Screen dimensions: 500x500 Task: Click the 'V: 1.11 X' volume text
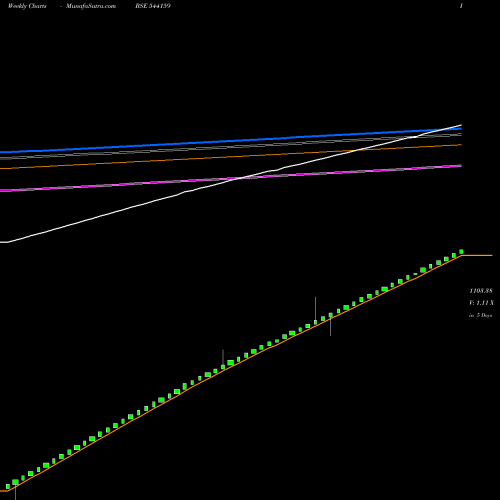coord(481,303)
